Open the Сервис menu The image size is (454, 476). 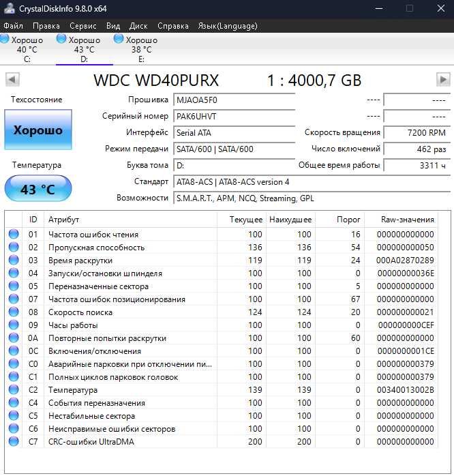(83, 26)
